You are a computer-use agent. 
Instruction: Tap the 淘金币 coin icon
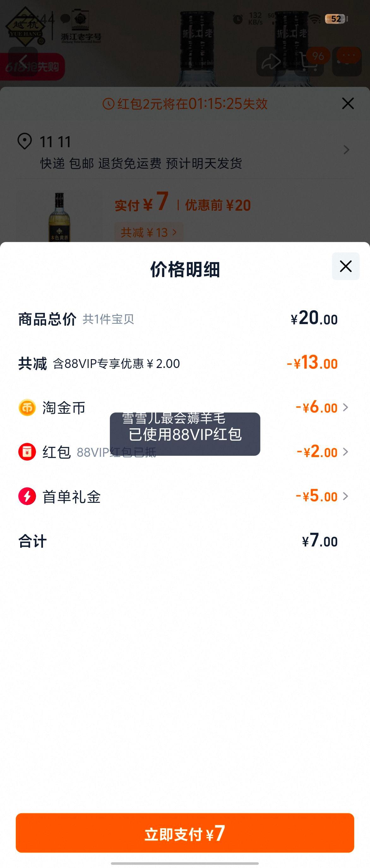click(x=27, y=407)
